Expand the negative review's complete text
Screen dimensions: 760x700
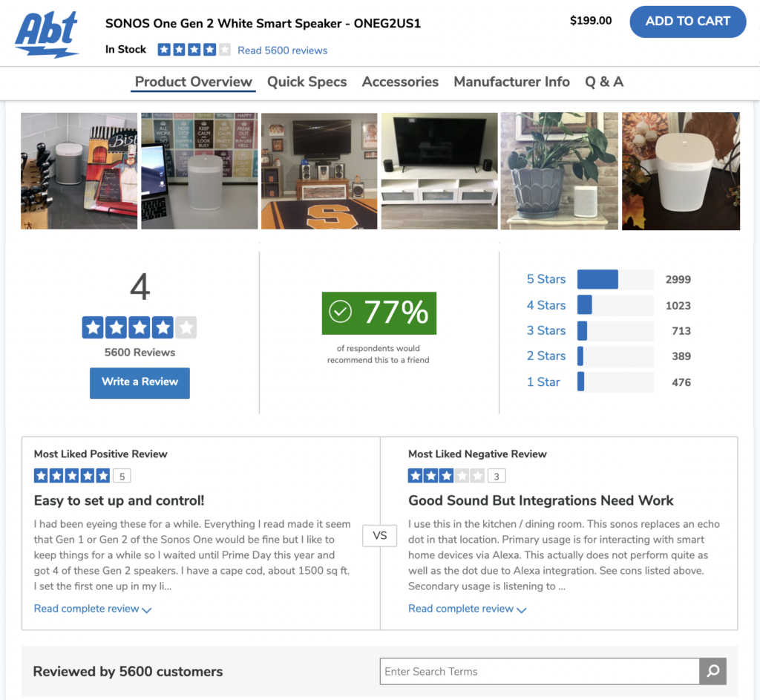click(x=467, y=609)
